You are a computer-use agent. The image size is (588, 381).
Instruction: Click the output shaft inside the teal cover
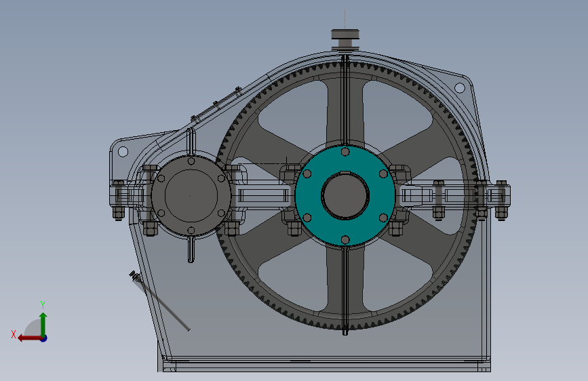(345, 195)
